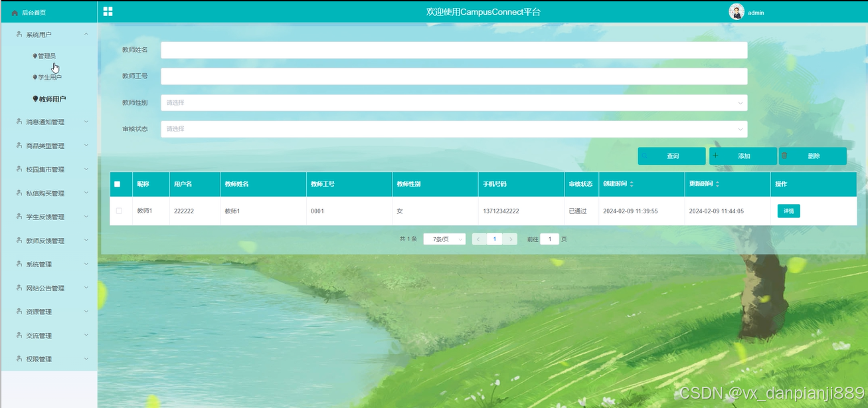Click page number 1 in pagination
This screenshot has height=408, width=868.
click(494, 239)
